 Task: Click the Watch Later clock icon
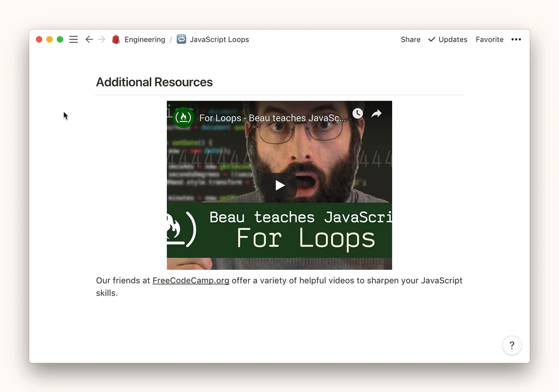pos(357,114)
